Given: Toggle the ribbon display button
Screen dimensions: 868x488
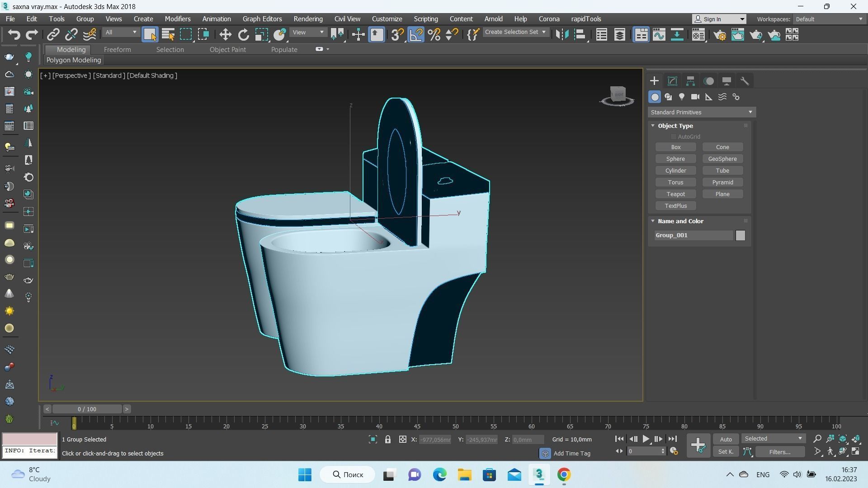Looking at the screenshot, I should click(x=641, y=35).
